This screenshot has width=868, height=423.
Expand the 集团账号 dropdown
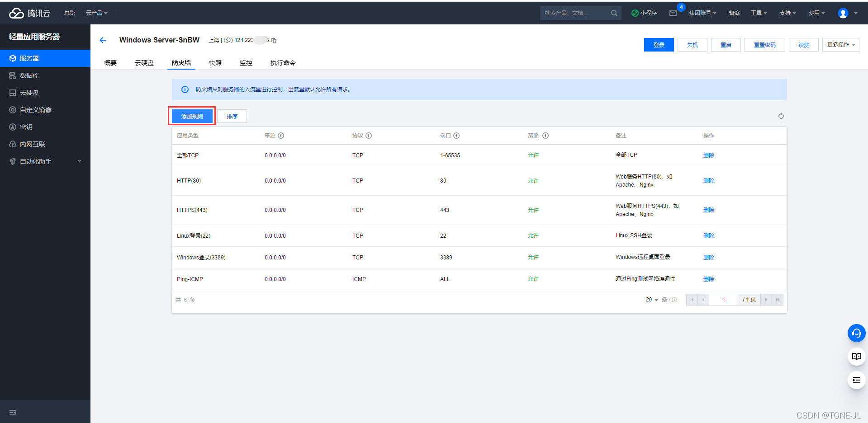[702, 13]
